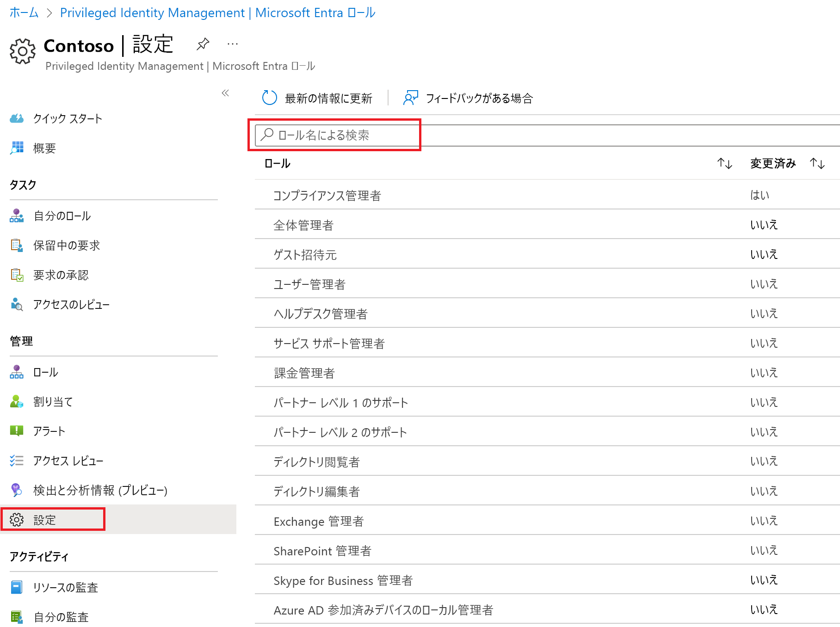
Task: Open アラート menu label
Action: tap(49, 431)
